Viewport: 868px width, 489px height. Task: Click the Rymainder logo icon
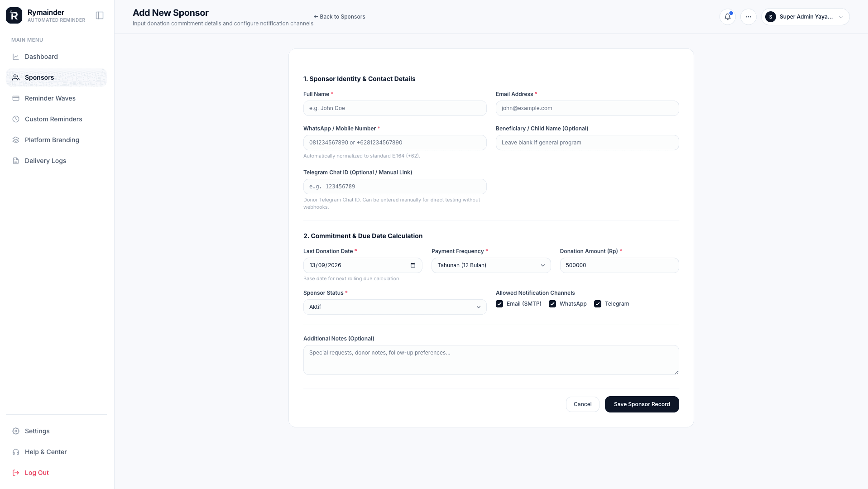[14, 15]
